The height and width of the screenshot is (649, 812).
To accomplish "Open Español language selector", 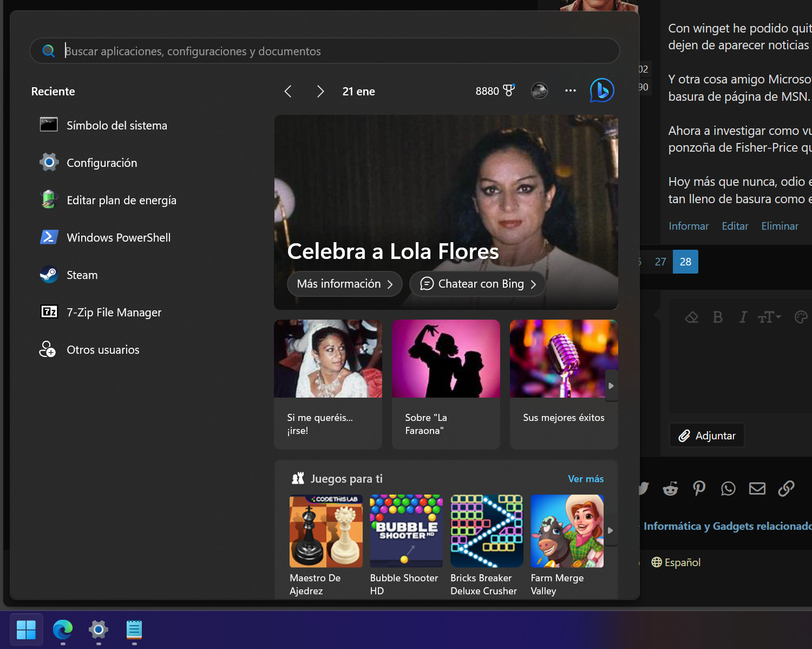I will (676, 562).
